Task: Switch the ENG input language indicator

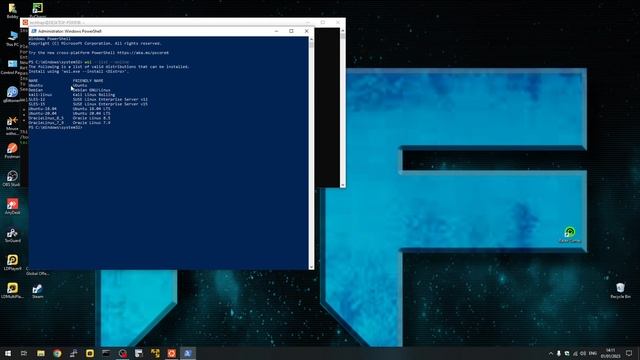Action: tap(593, 353)
